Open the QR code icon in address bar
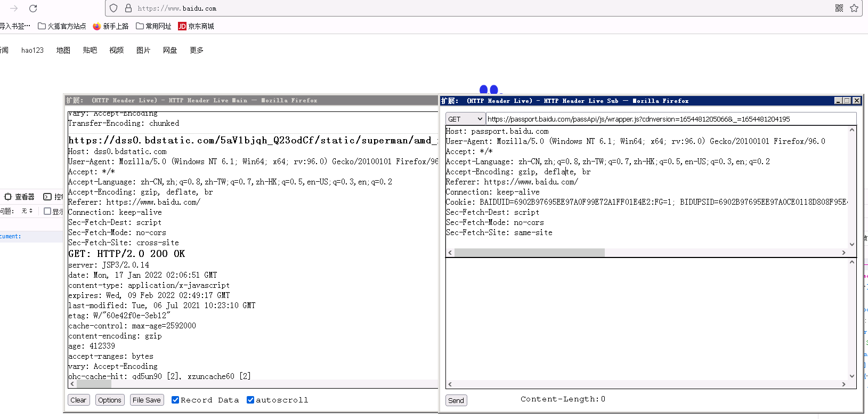The image size is (868, 419). (x=839, y=8)
